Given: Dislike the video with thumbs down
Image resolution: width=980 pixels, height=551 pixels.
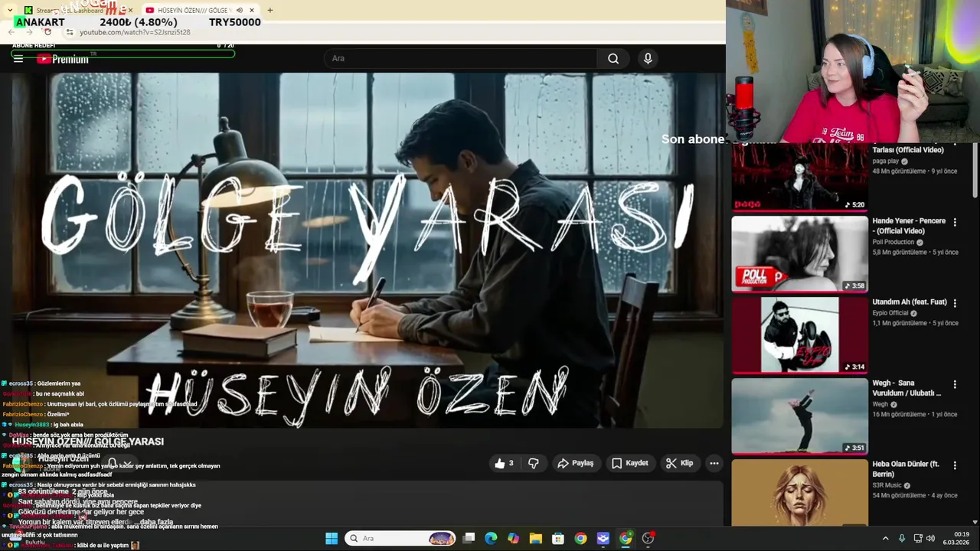Looking at the screenshot, I should pyautogui.click(x=534, y=463).
